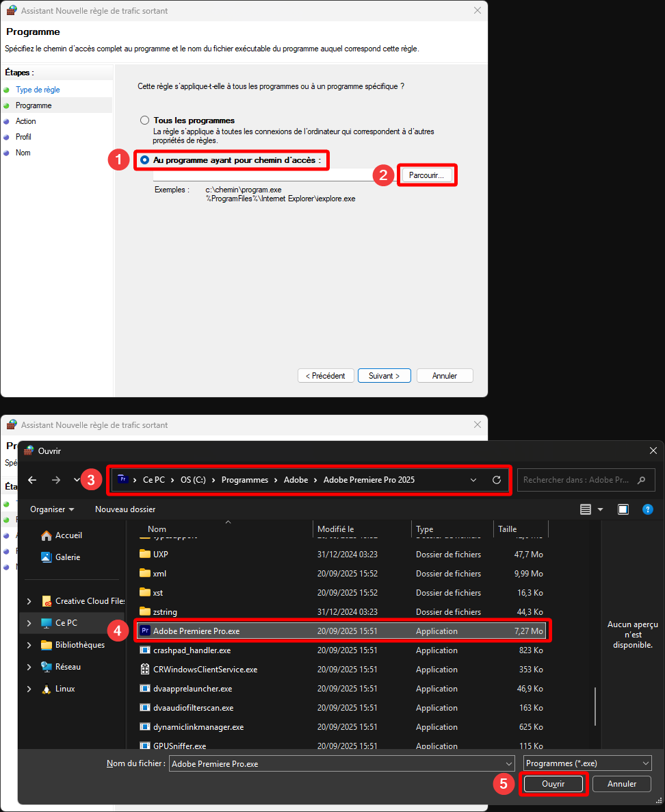Select dynamiclinkmanager.exe file icon
665x812 pixels.
click(145, 726)
